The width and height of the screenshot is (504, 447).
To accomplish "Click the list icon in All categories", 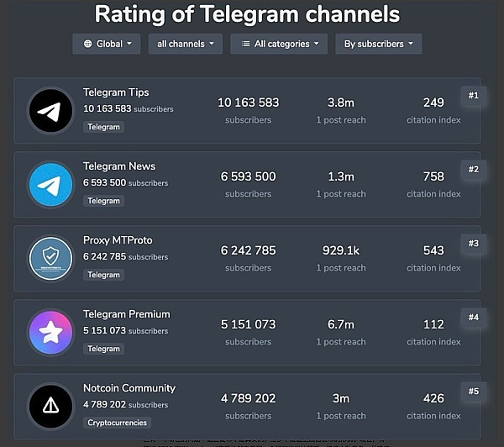I will pos(245,44).
